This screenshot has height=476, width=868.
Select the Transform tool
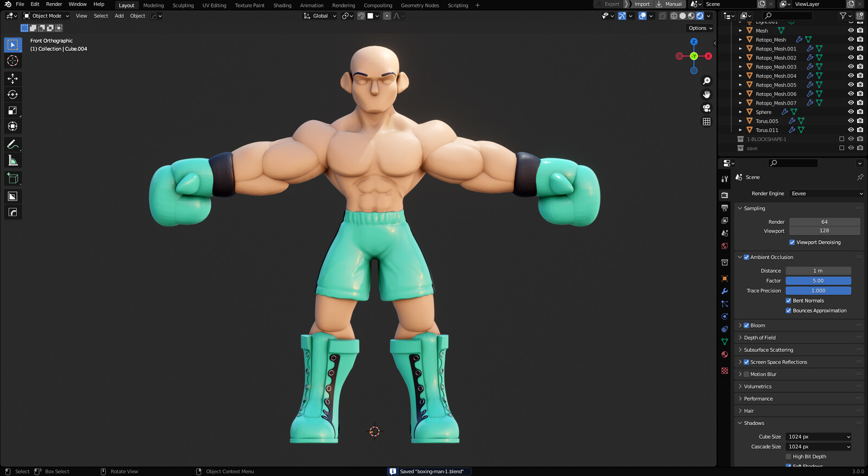pyautogui.click(x=12, y=126)
